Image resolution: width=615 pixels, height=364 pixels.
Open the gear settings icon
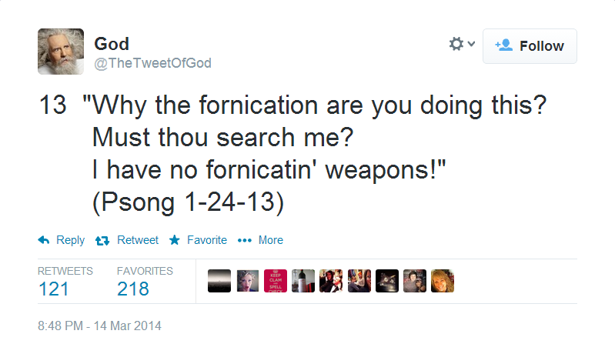click(456, 44)
